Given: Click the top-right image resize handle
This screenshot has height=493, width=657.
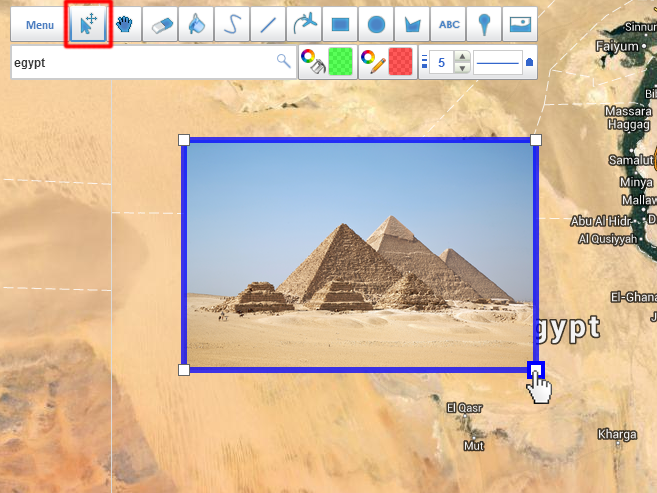Looking at the screenshot, I should click(x=535, y=140).
